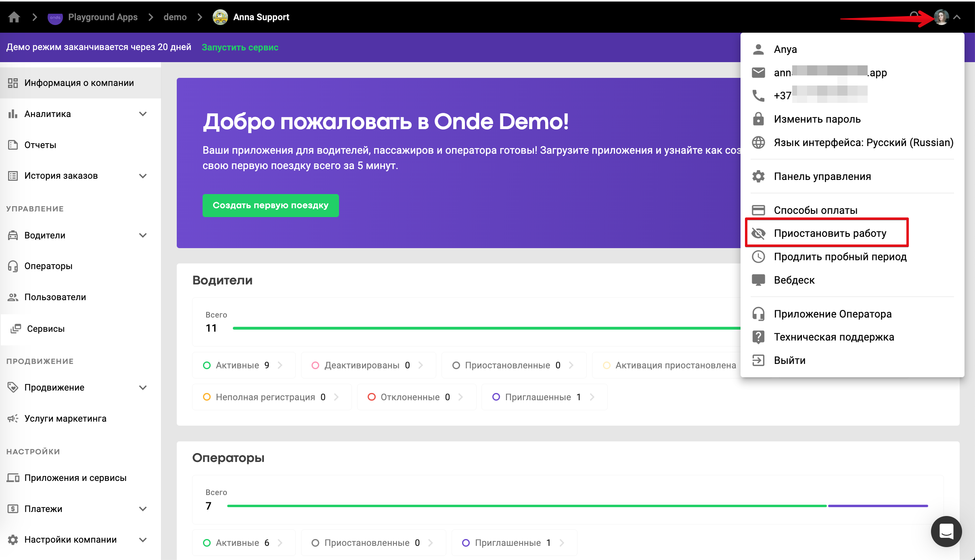
Task: Expand the Водители sidebar section
Action: click(142, 235)
